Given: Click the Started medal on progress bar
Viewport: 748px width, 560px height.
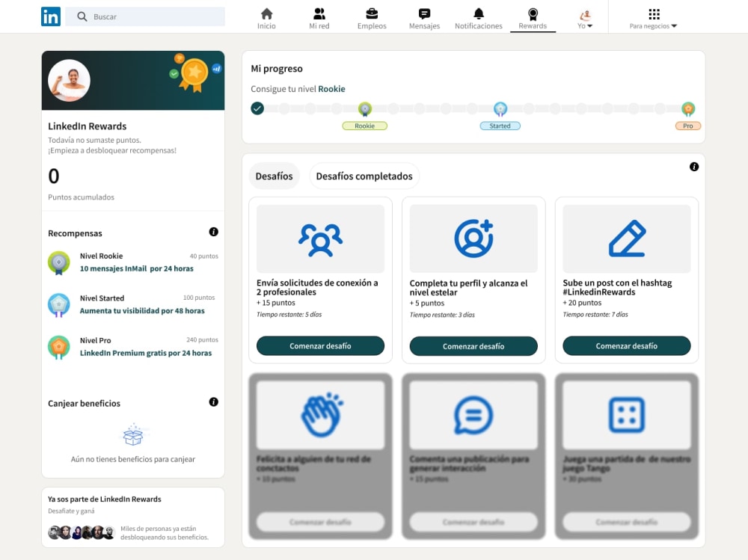Looking at the screenshot, I should pyautogui.click(x=500, y=109).
